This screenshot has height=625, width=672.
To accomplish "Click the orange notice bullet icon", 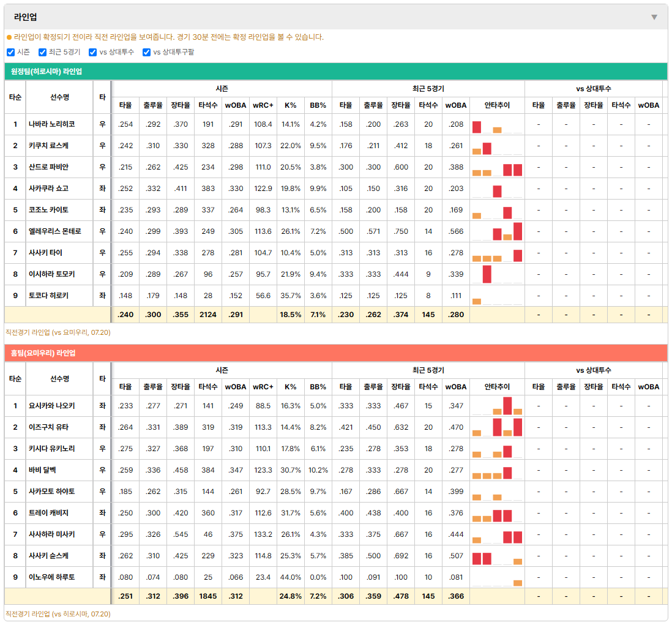I will pos(9,37).
